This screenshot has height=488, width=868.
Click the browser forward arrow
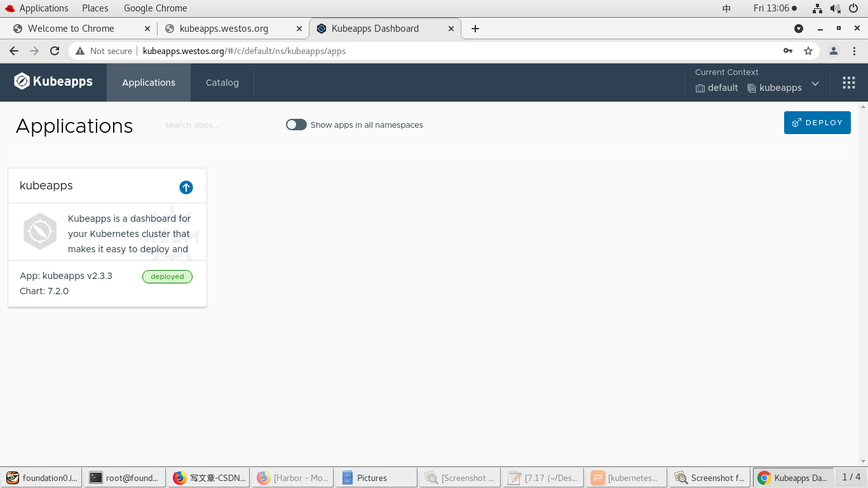pos(34,51)
